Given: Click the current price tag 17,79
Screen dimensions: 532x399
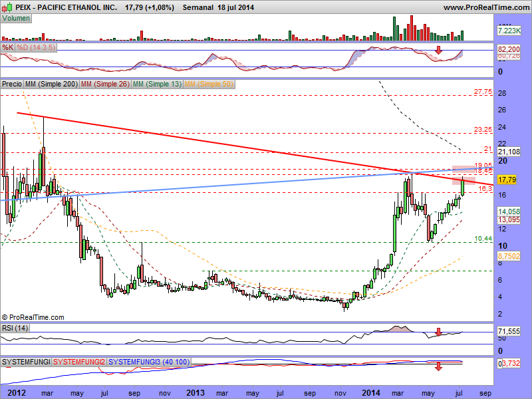Looking at the screenshot, I should pyautogui.click(x=507, y=180).
